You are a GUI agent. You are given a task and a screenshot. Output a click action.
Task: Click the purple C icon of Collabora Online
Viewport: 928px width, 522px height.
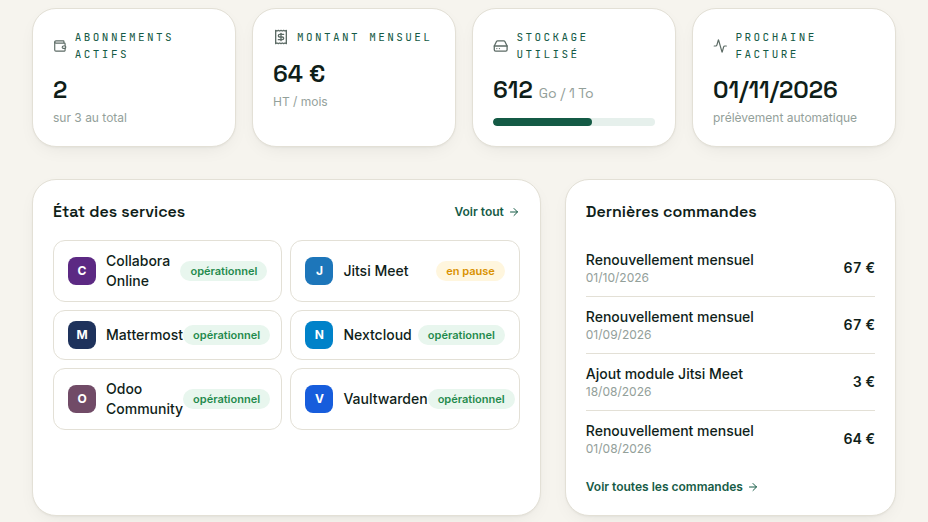[82, 271]
